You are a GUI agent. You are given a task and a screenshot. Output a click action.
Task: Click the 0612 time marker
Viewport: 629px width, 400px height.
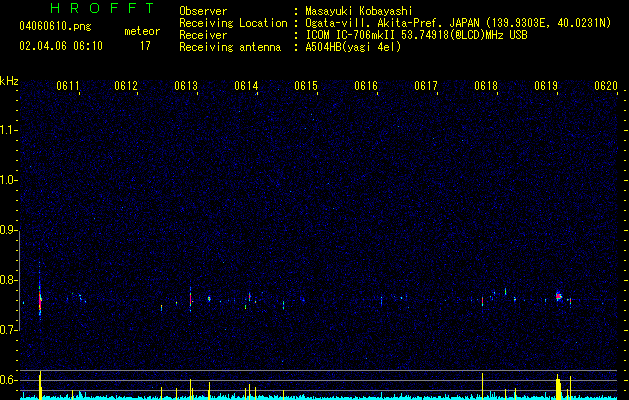tap(126, 86)
